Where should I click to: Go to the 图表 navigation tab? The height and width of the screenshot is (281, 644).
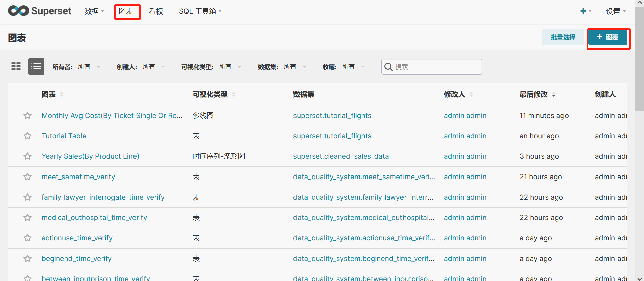(x=126, y=11)
